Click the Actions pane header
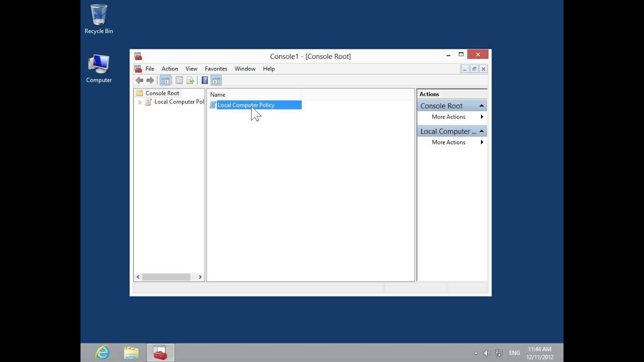Screen dimensions: 644x362 (x=452, y=94)
